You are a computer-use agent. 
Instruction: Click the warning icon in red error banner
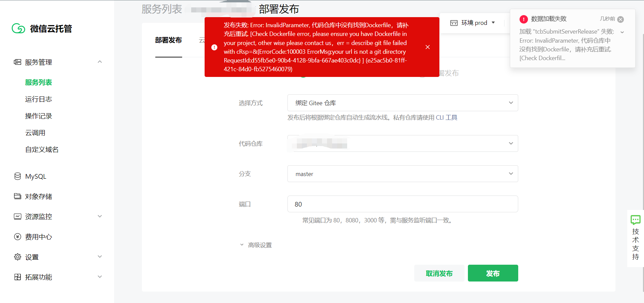[x=214, y=47]
